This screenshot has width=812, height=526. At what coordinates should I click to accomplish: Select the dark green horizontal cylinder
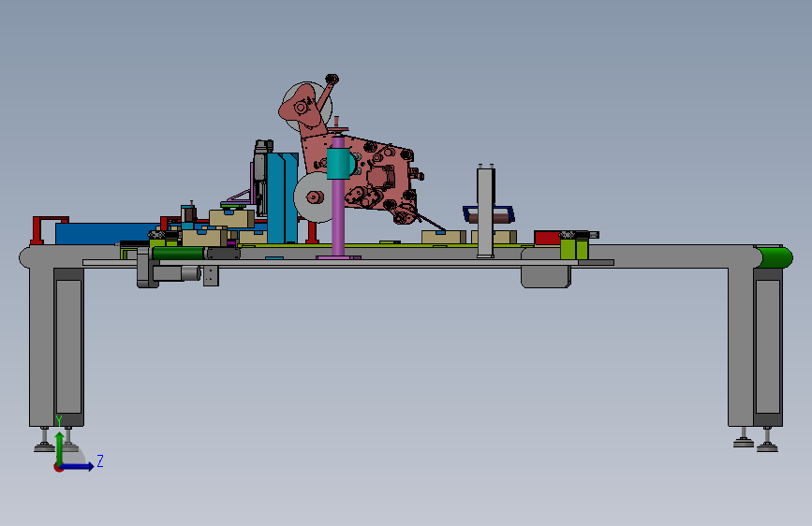coord(178,253)
